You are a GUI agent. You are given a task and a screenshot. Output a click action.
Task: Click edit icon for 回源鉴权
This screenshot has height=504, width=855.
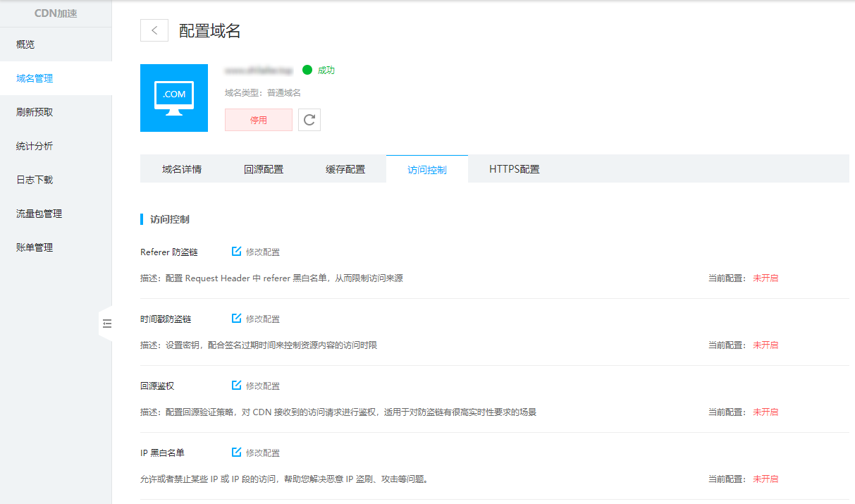237,386
